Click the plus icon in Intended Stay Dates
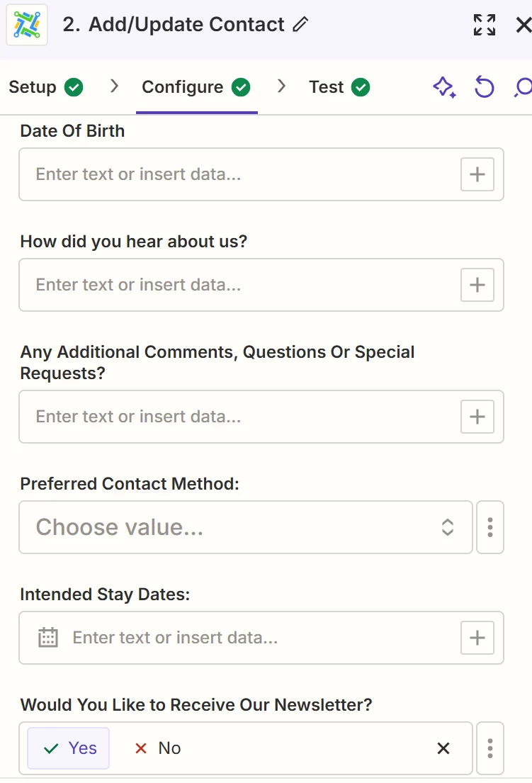The height and width of the screenshot is (783, 532). [x=477, y=638]
